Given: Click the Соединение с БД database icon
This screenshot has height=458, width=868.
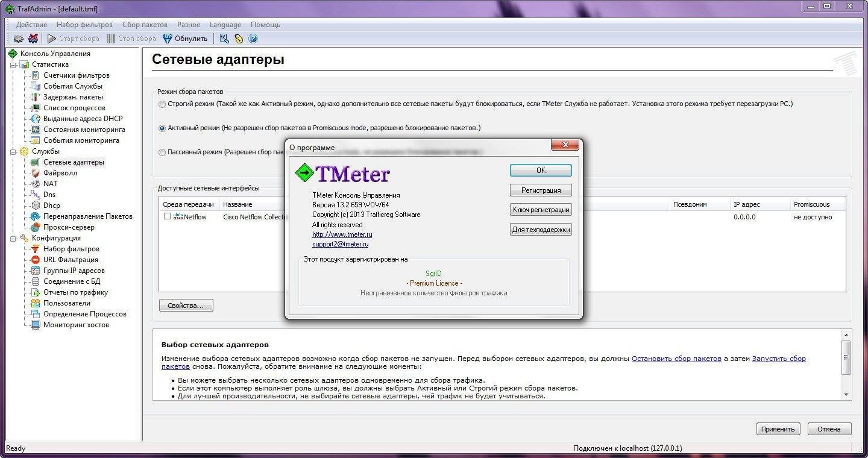Looking at the screenshot, I should [36, 281].
